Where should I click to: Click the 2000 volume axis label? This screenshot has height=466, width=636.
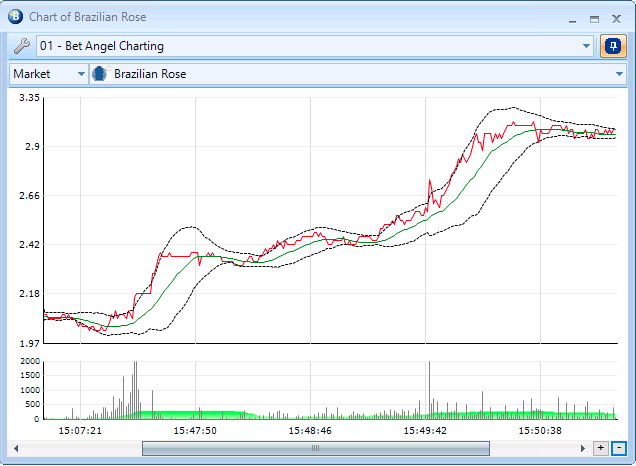tap(30, 361)
